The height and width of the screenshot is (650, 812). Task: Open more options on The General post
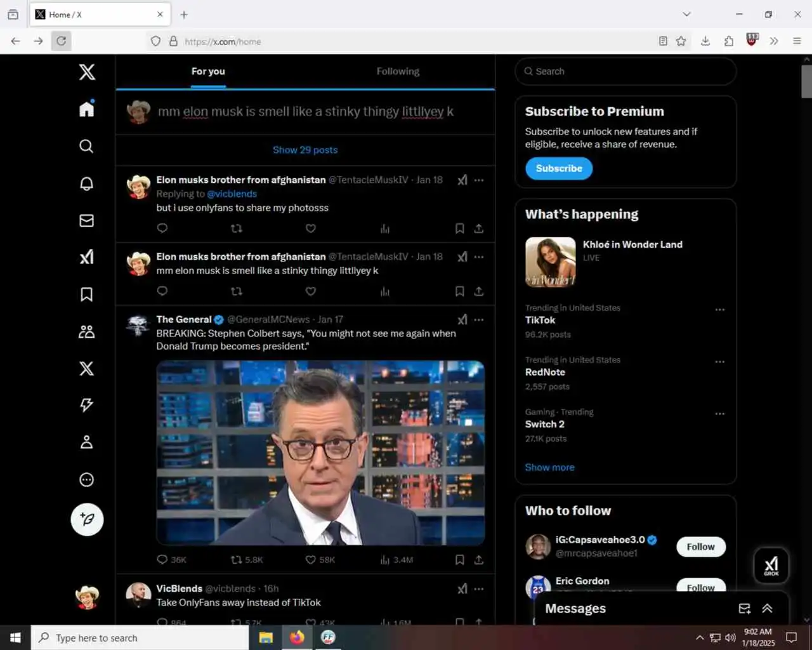[479, 320]
